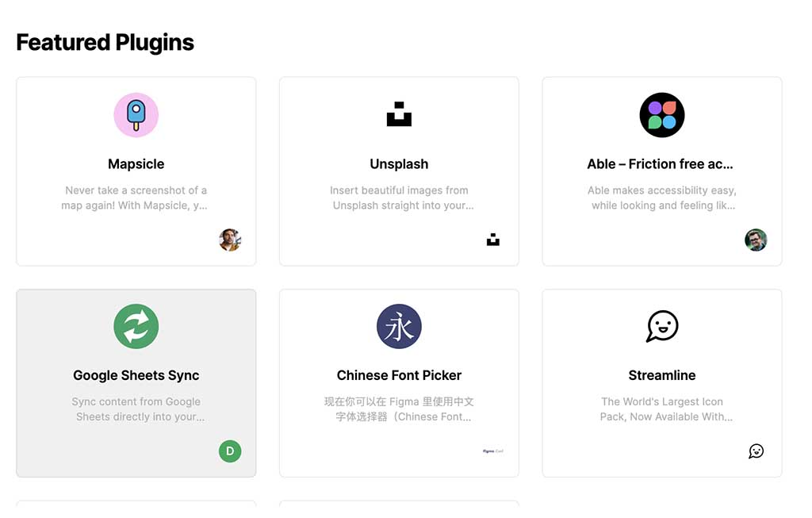Click the Able four-color circle icon
Viewport: 812px width, 518px height.
tap(662, 115)
